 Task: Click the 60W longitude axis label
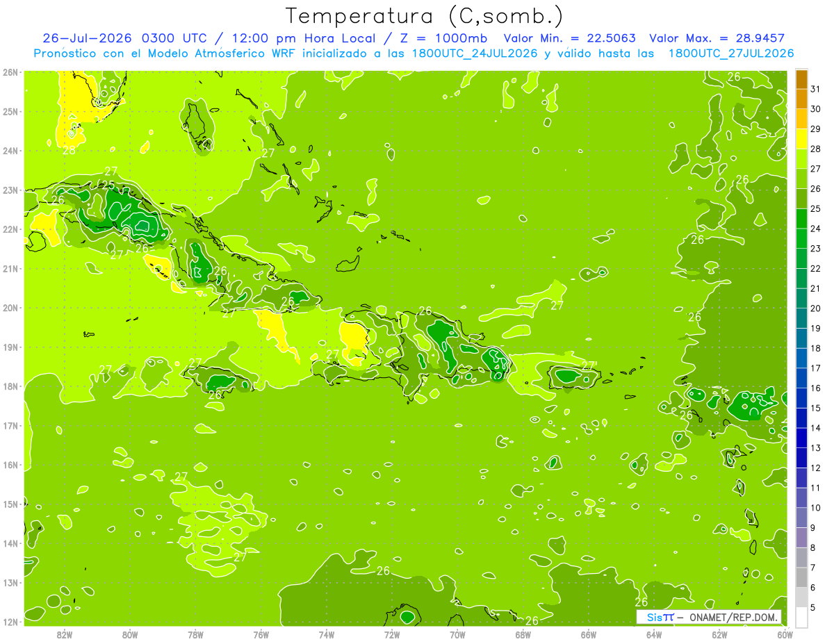tap(785, 634)
